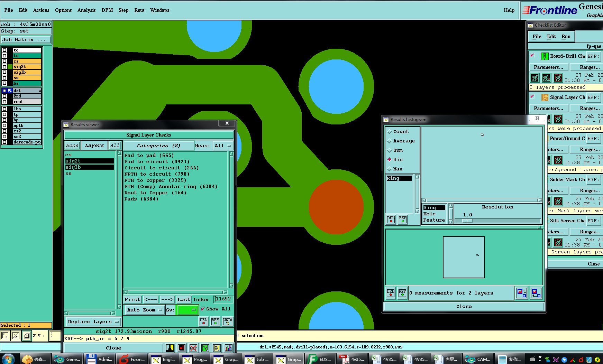Click red-framed run icon under Signal Layer Checks
This screenshot has height=364, width=603.
558,119
